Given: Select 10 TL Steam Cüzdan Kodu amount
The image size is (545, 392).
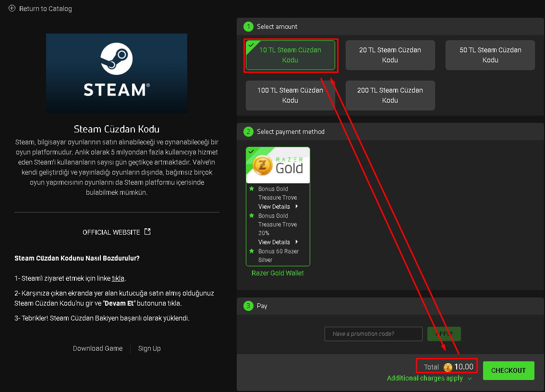Looking at the screenshot, I should click(290, 55).
